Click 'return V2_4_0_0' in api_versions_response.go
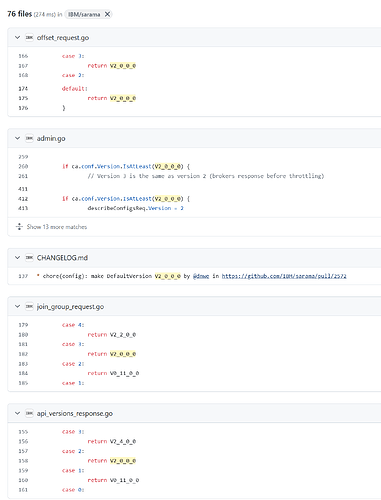 click(112, 441)
